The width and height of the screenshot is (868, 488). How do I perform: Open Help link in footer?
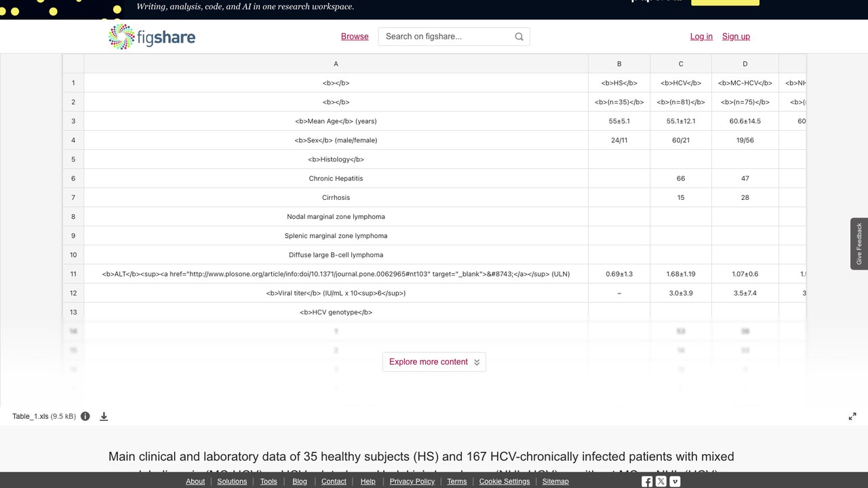(368, 481)
